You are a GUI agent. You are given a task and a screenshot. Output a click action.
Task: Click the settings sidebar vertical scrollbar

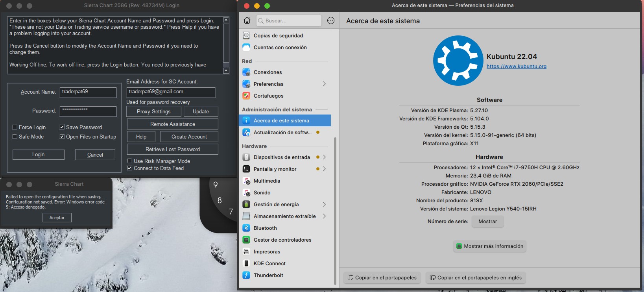335,211
